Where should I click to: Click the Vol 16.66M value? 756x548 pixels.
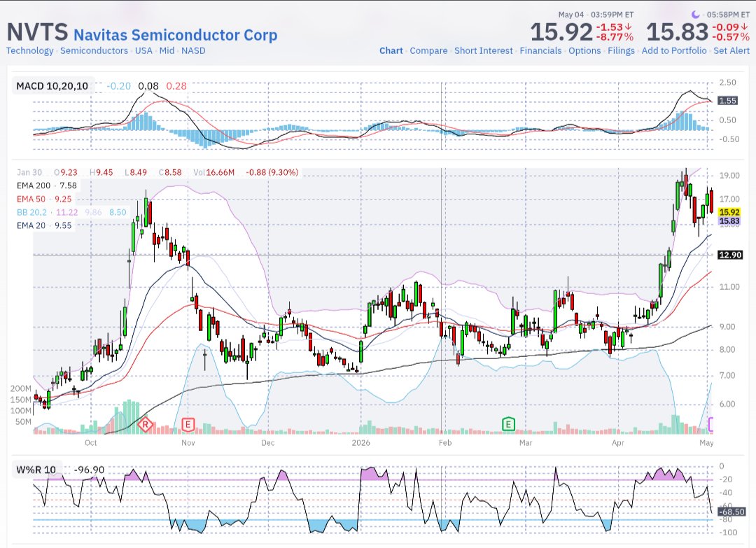coord(214,172)
